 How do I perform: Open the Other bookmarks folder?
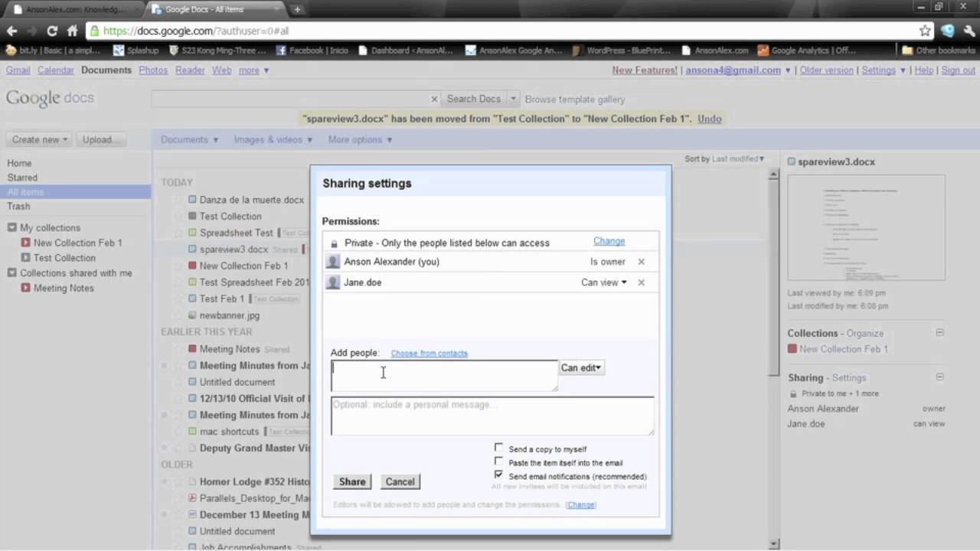939,51
